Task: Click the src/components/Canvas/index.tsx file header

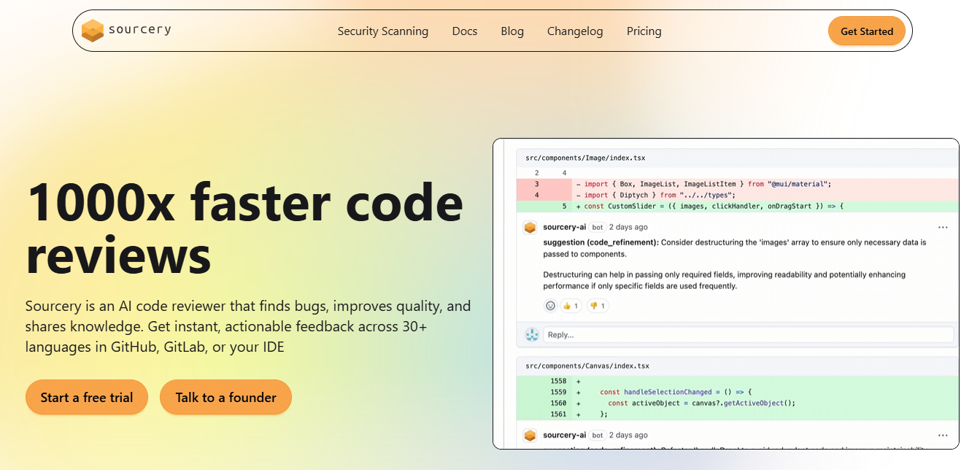Action: 587,366
